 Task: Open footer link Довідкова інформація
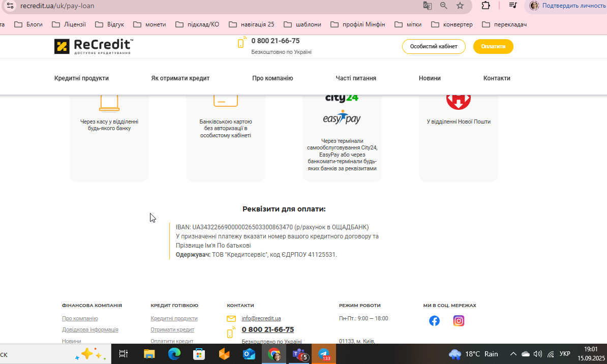(90, 329)
